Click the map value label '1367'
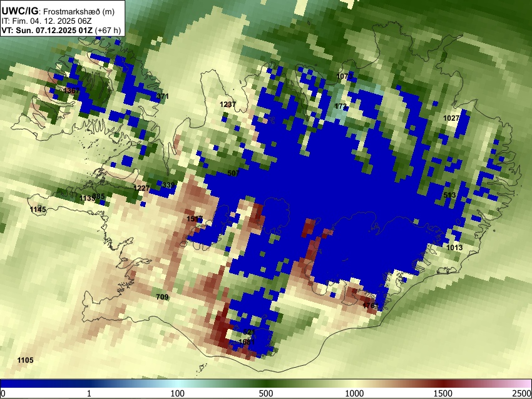Image resolution: width=532 pixels, height=399 pixels. [71, 91]
